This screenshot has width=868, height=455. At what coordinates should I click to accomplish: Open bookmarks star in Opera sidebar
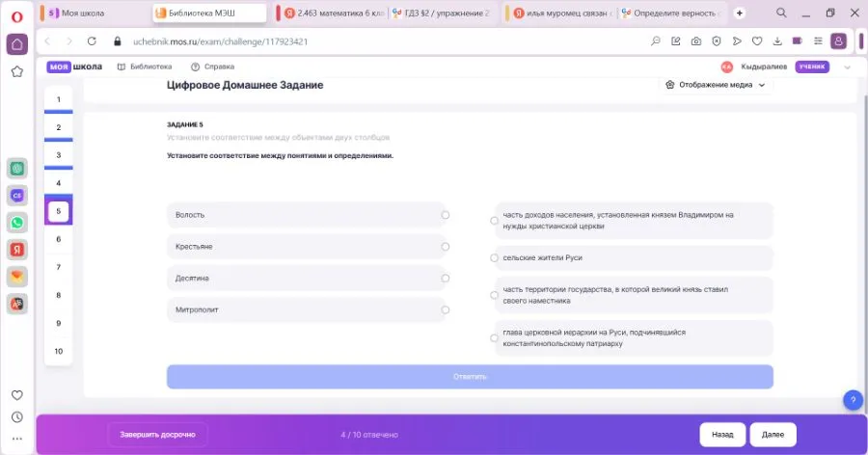17,71
